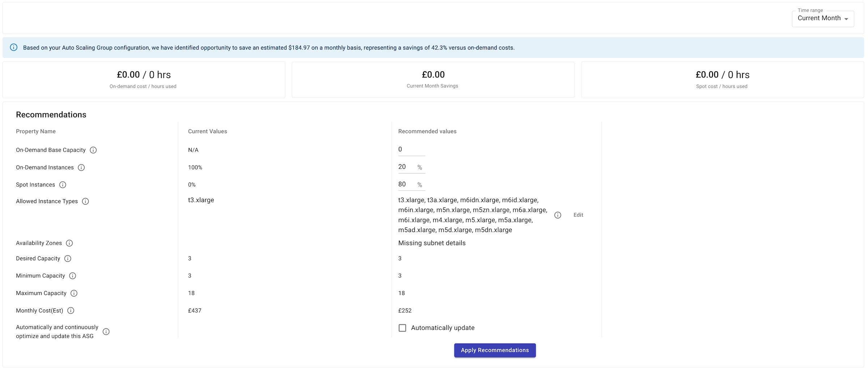Click the info icon next to the recommended instance types
The width and height of the screenshot is (868, 370).
558,215
